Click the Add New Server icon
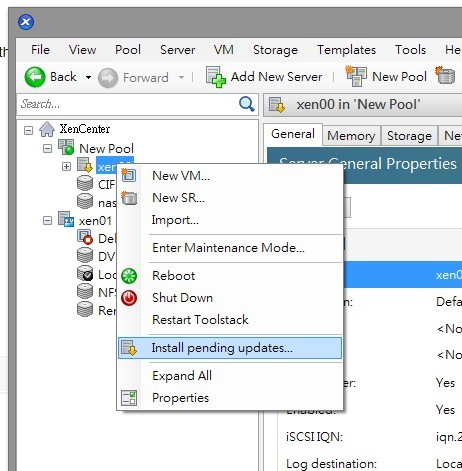 [x=216, y=77]
